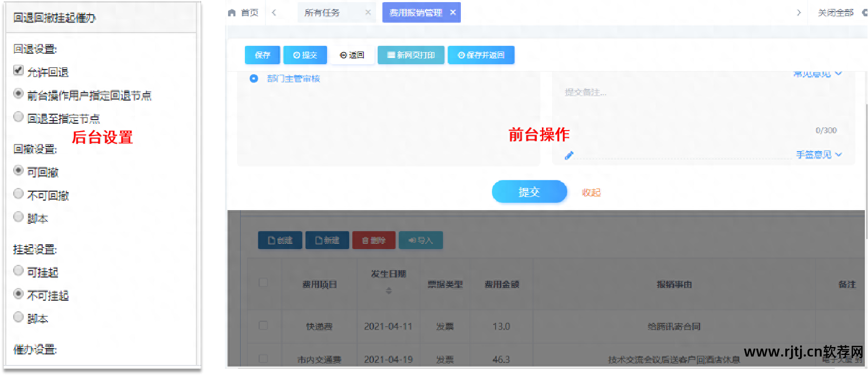Select 脚本 radio under 挂起设置
868x376 pixels.
point(18,317)
